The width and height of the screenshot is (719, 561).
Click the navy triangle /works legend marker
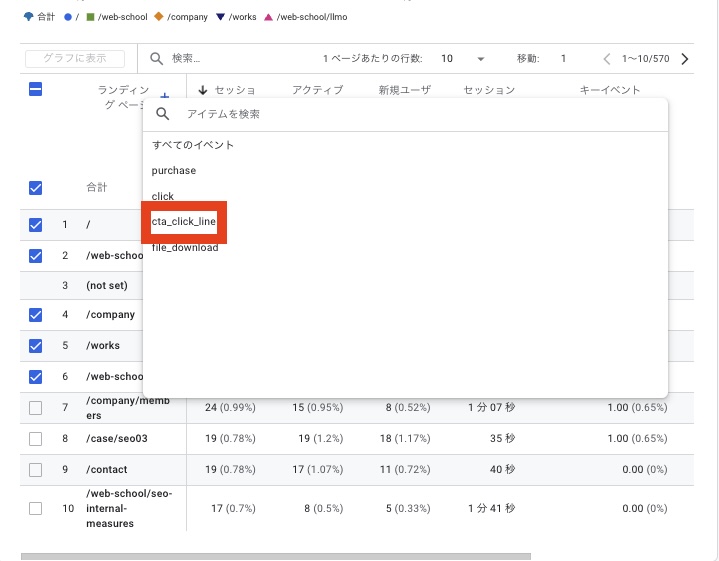click(220, 17)
